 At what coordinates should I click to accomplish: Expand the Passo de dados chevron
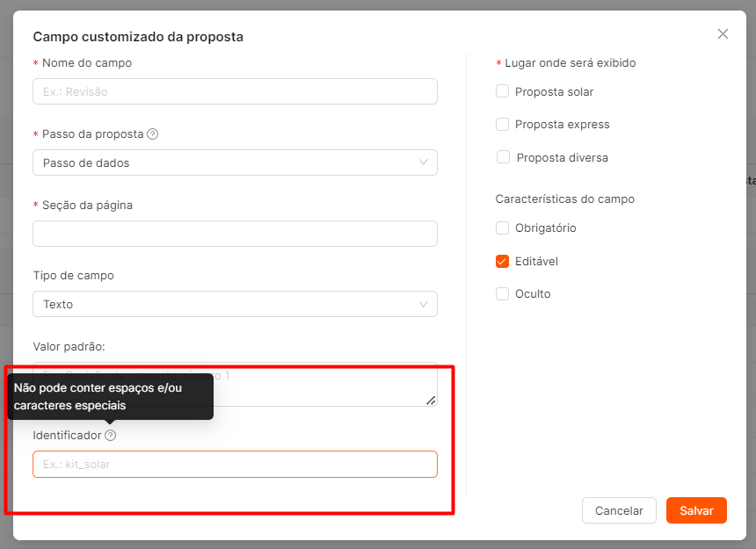pos(424,163)
